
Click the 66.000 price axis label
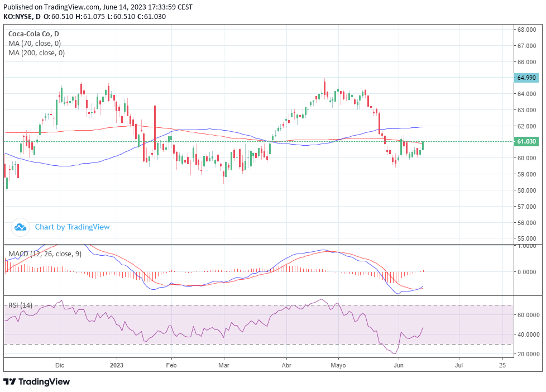[x=526, y=62]
